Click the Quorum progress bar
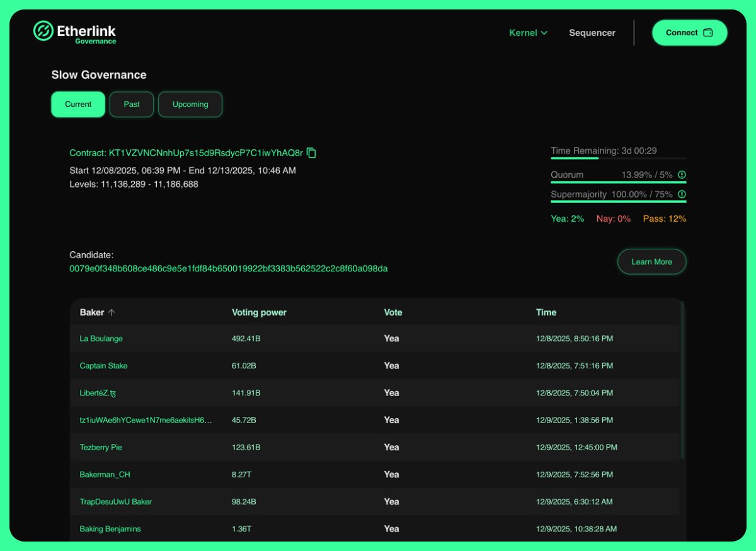The height and width of the screenshot is (551, 756). [619, 182]
